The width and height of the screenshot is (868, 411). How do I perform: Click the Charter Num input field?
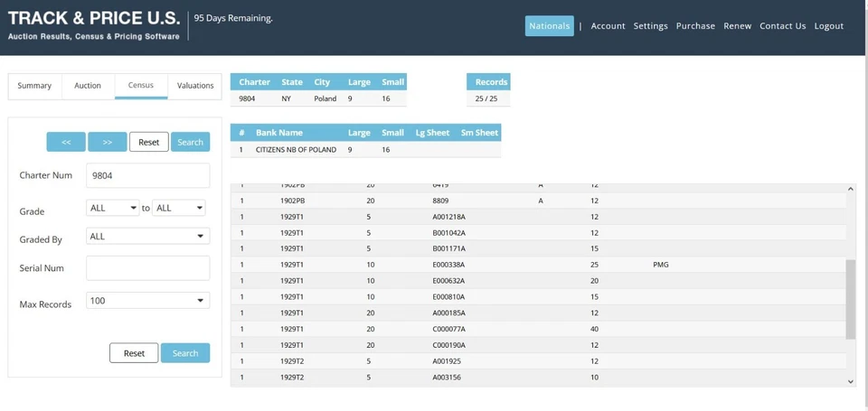click(147, 175)
